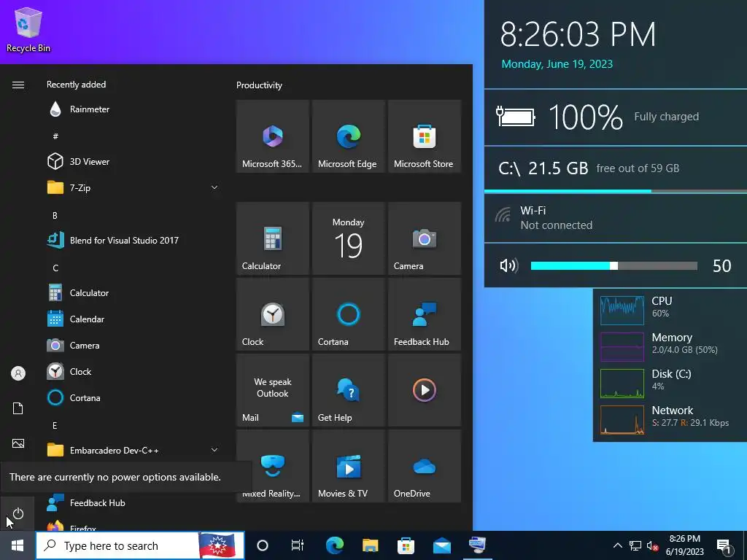Open Microsoft Store from the taskbar
747x560 pixels.
tap(406, 545)
